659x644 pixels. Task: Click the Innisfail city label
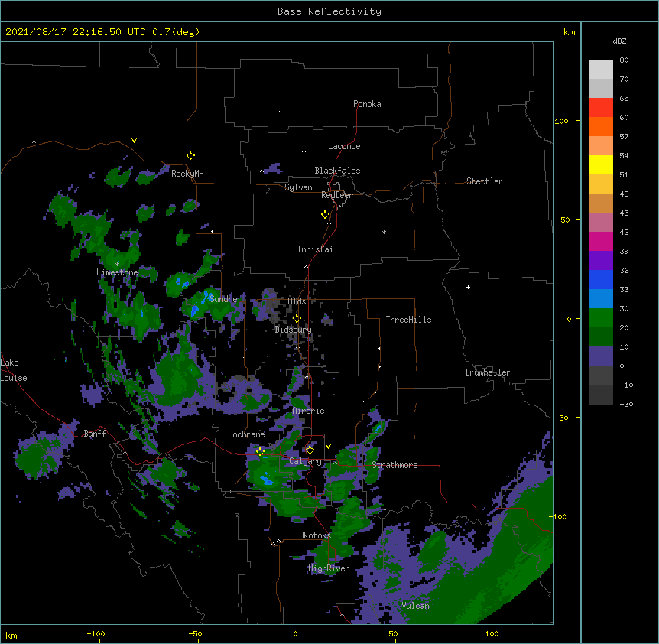[317, 249]
